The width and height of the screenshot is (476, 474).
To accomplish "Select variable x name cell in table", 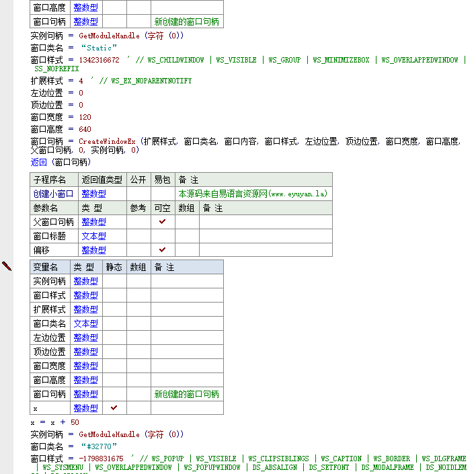I will [x=50, y=408].
